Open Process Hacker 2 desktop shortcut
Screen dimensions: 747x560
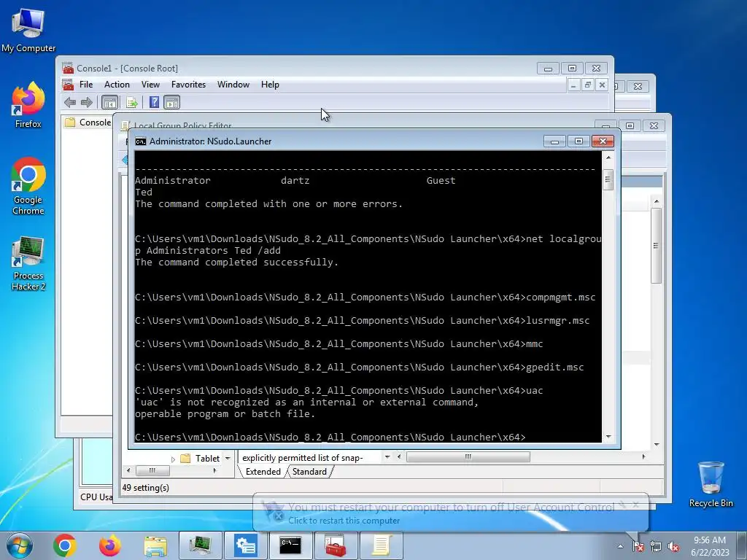coord(28,262)
